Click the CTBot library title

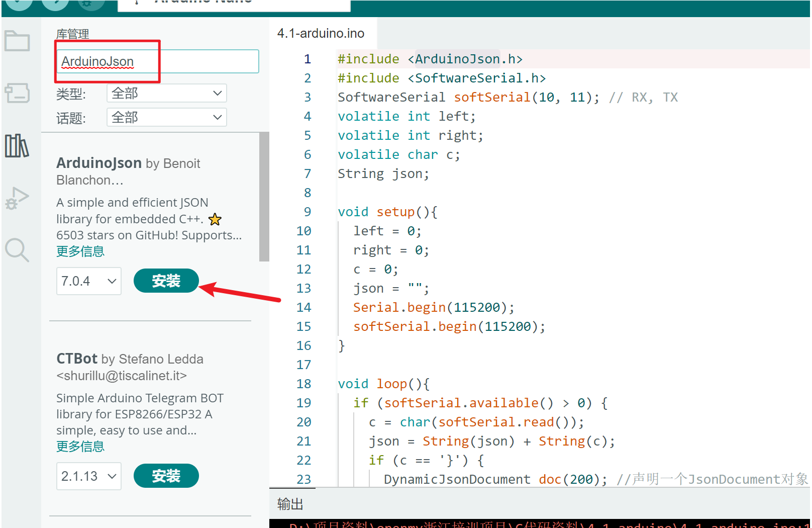[x=77, y=359]
